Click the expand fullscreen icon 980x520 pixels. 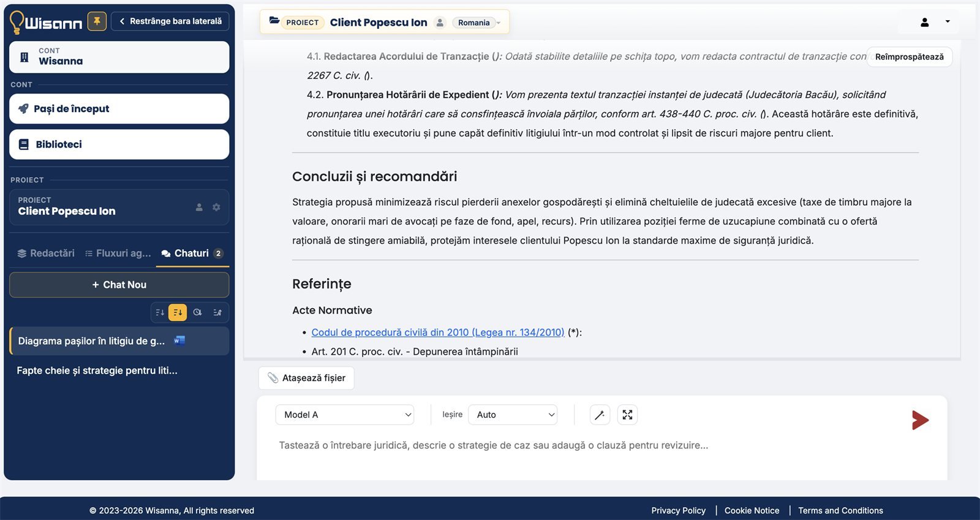[x=627, y=415]
